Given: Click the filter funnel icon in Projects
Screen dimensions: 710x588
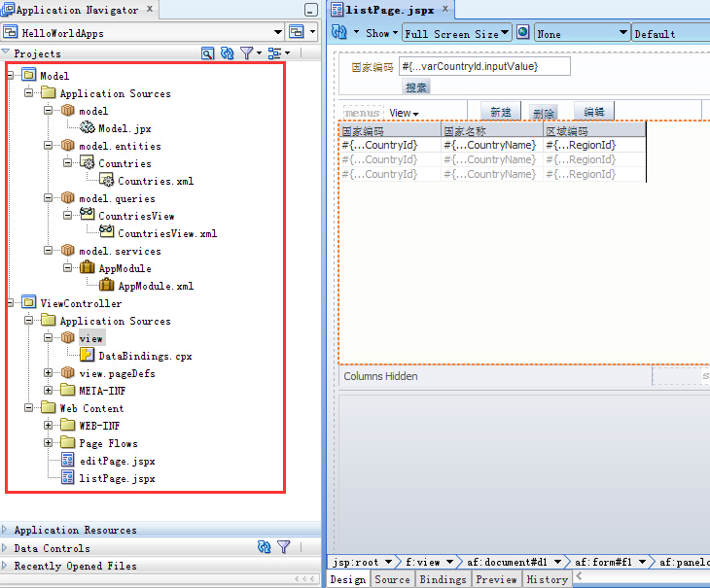Looking at the screenshot, I should click(x=247, y=53).
